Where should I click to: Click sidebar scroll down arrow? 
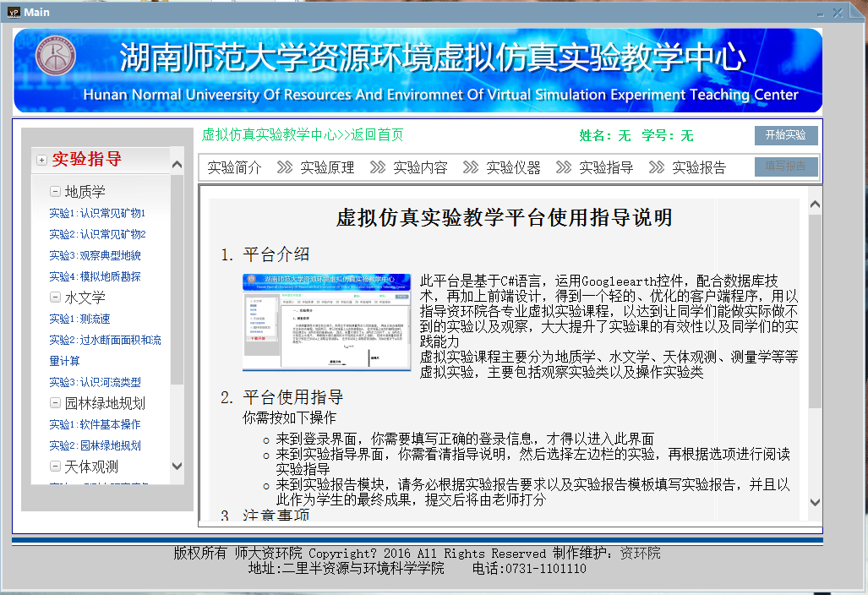(177, 466)
